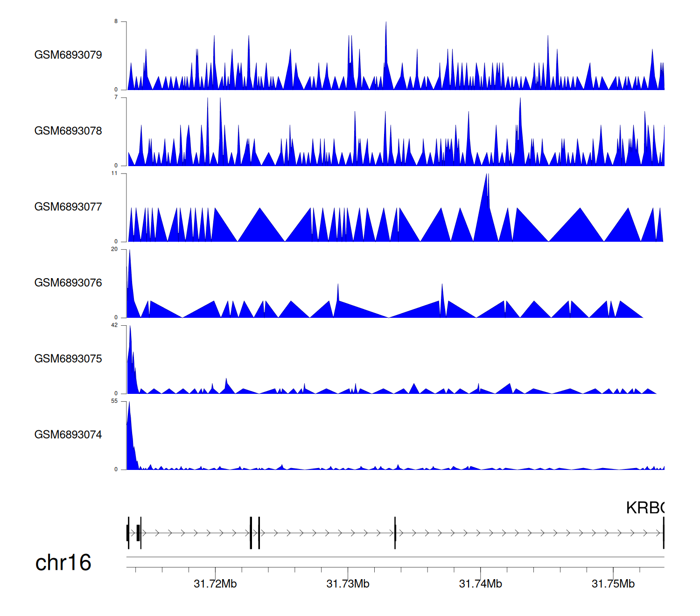Click the KRBOX gene name label
The width and height of the screenshot is (700, 616).
click(645, 508)
